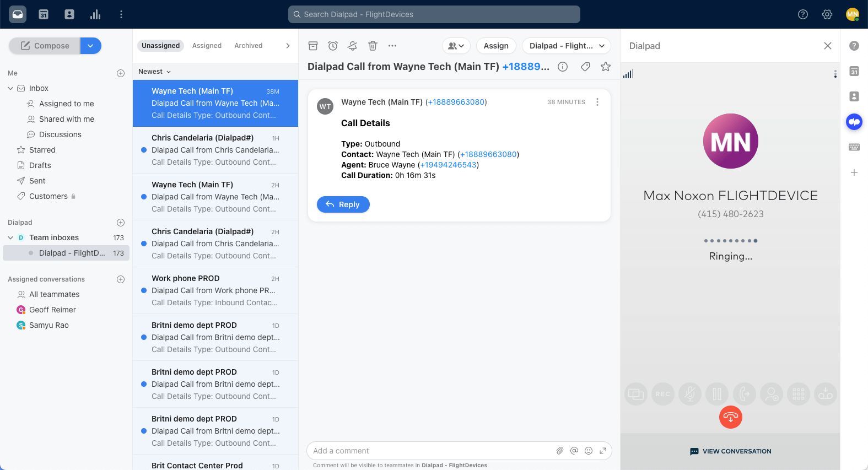Screen dimensions: 868x470
Task: Mention a teammate with the @ icon
Action: 574,451
